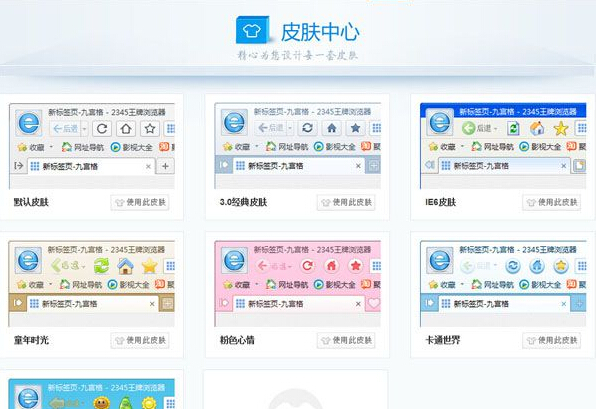Apply 卡通世界 with 使用此皮肤 button

pos(552,340)
